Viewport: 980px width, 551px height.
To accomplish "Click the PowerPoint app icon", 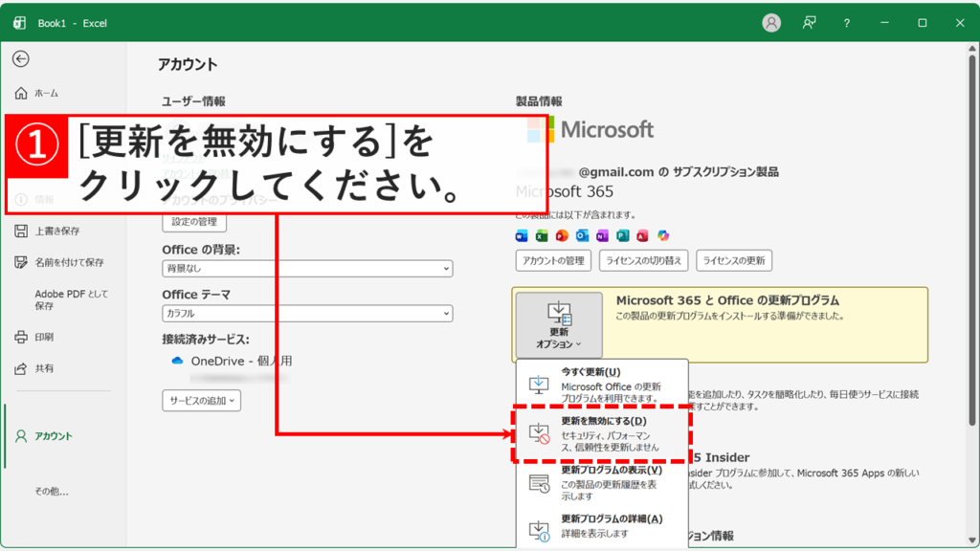I will coord(562,236).
